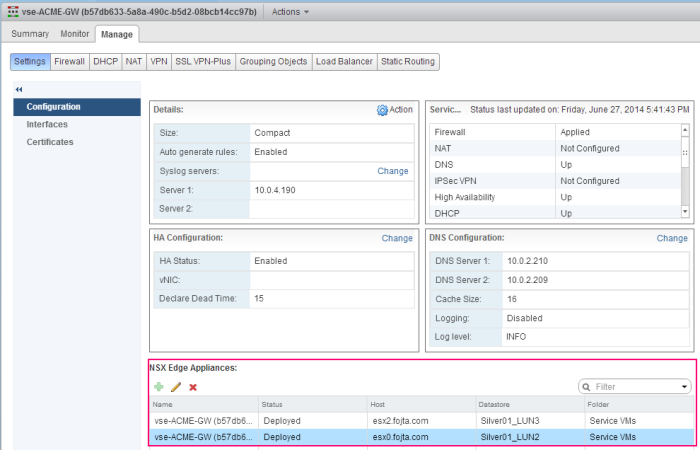Click the pencil edit appliance icon
Image resolution: width=700 pixels, height=450 pixels.
[176, 387]
